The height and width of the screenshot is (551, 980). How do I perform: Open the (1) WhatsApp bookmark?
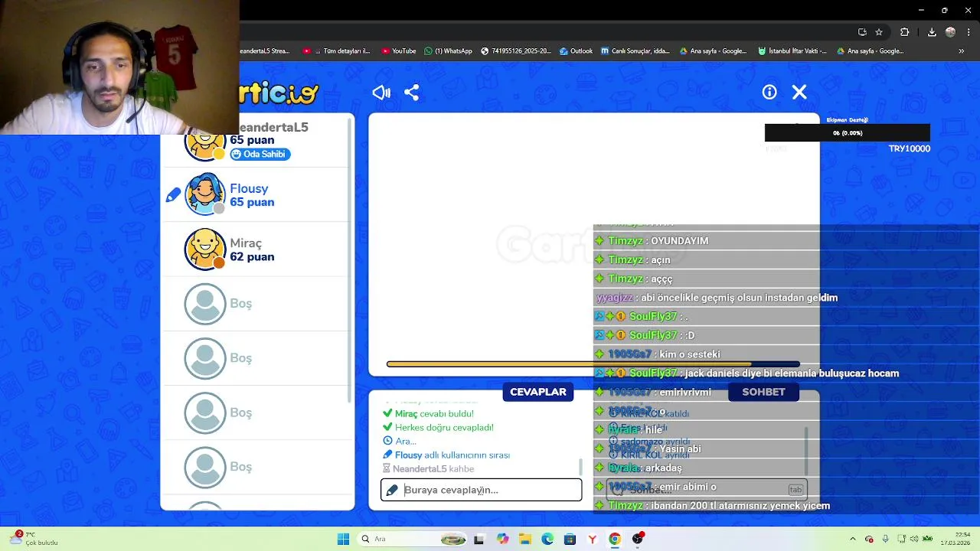(448, 51)
